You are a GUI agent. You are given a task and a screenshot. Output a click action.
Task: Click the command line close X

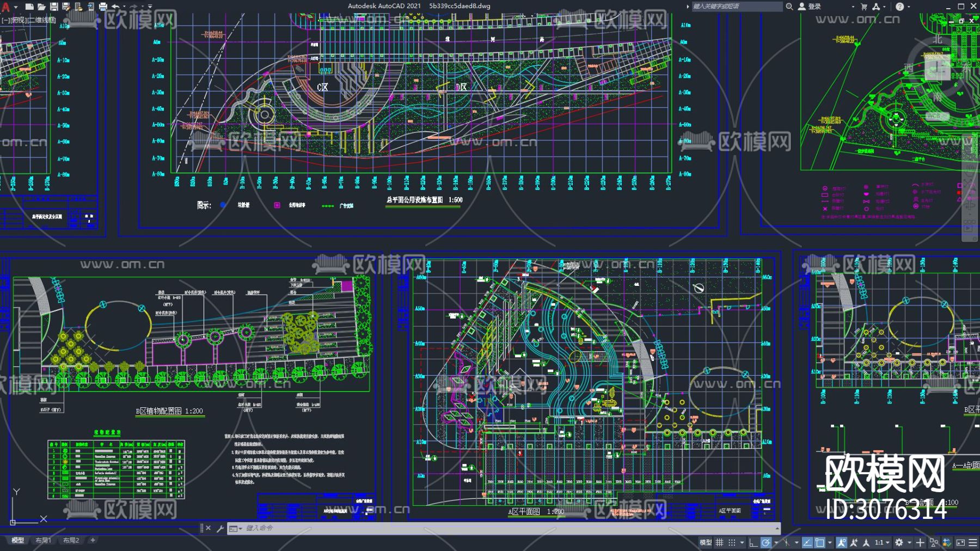pos(208,528)
